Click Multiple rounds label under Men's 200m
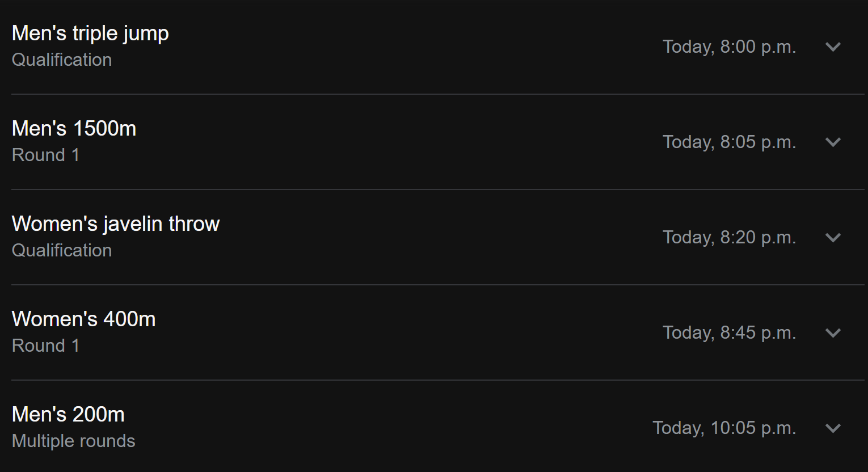 click(74, 441)
